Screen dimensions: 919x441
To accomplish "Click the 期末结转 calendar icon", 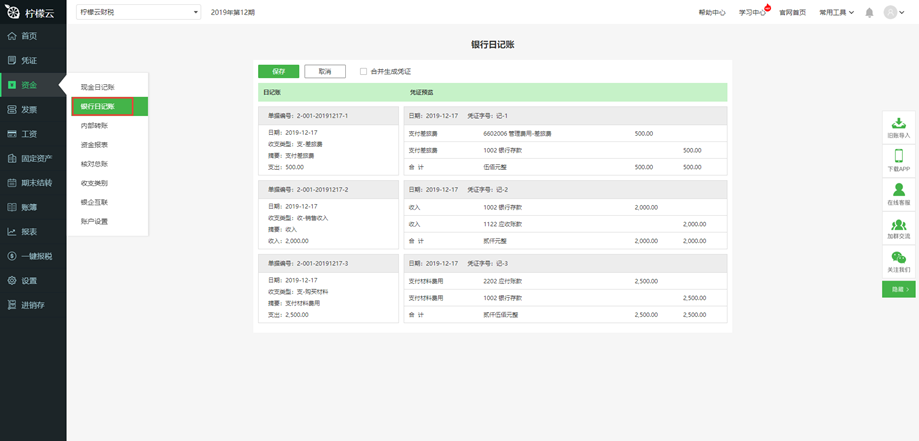I will (12, 183).
